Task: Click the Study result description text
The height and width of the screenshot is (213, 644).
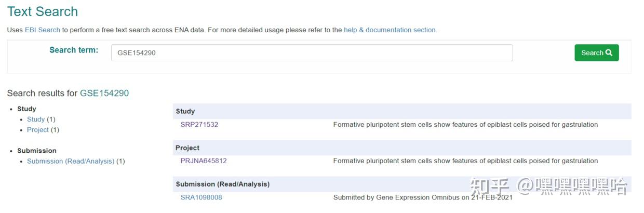Action: [465, 125]
